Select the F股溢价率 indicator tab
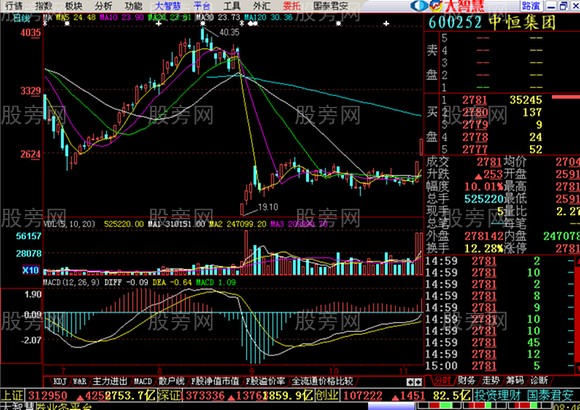The image size is (580, 410). coord(266,381)
